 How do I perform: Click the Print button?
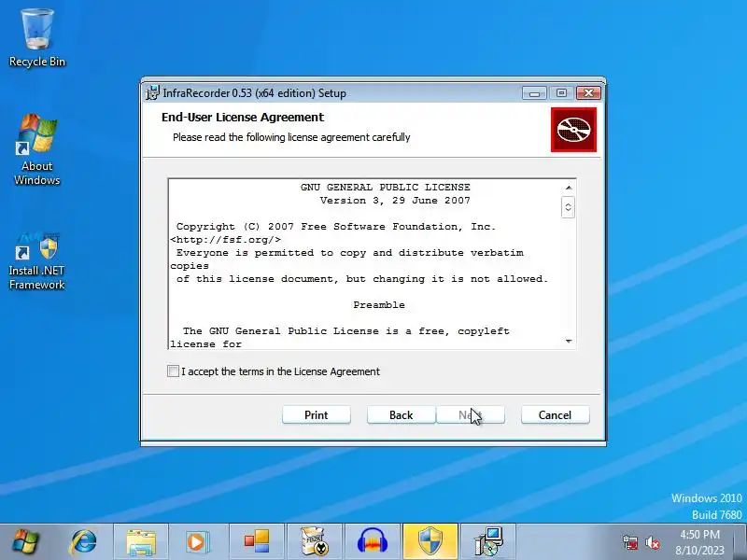tap(317, 414)
